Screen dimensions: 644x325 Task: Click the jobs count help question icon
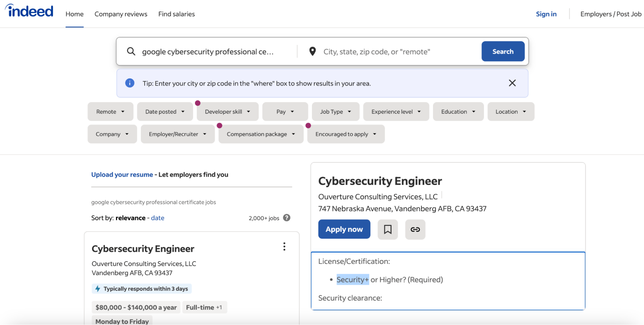[x=287, y=218]
